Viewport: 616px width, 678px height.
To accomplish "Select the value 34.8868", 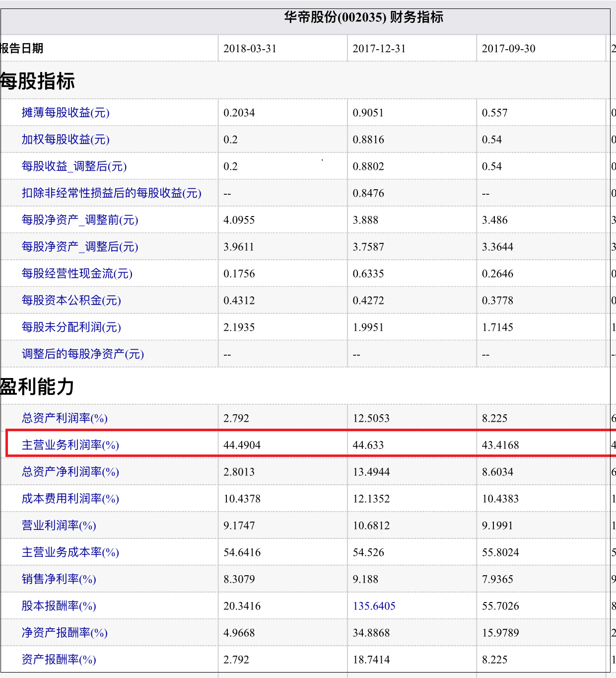I will pyautogui.click(x=371, y=633).
